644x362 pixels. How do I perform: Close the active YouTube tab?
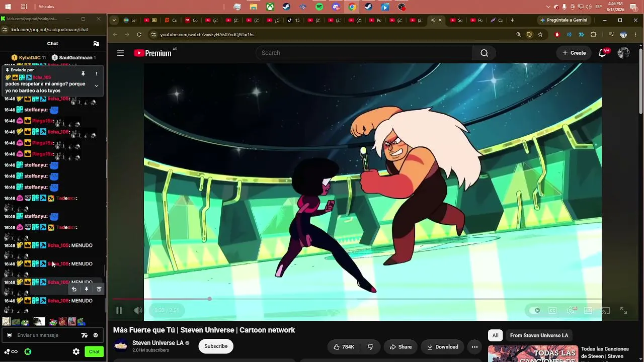click(440, 20)
